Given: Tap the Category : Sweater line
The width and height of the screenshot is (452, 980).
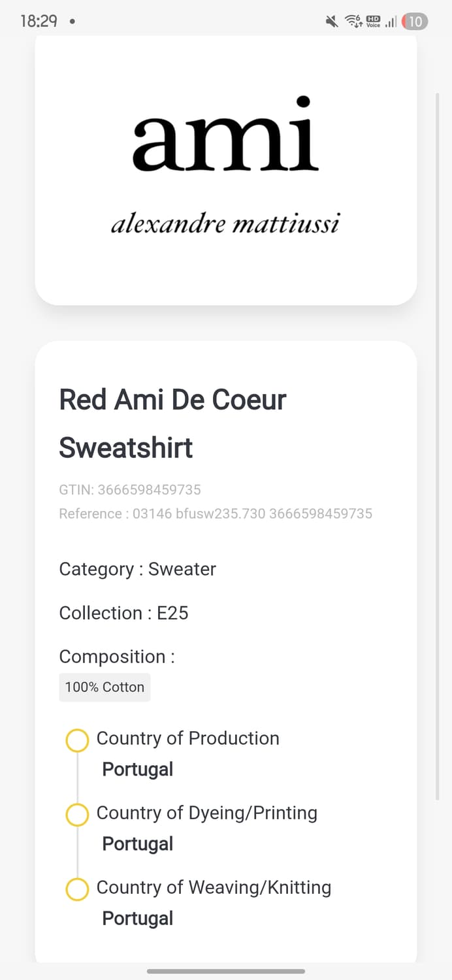Looking at the screenshot, I should point(137,569).
